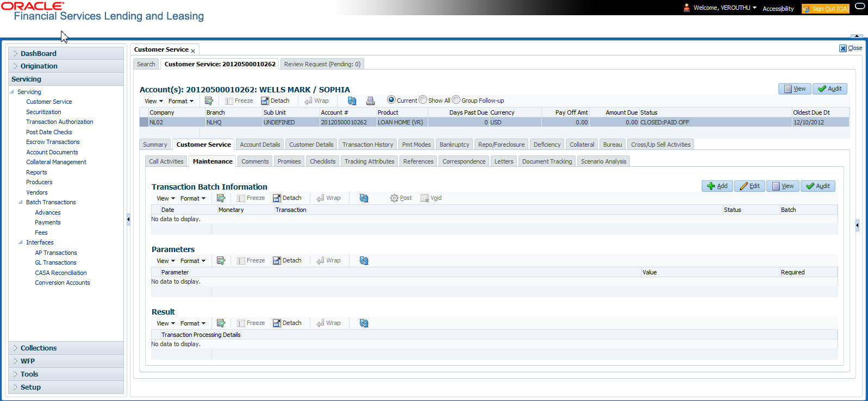868x401 pixels.
Task: Click Detach in the Parameters toolbar
Action: (287, 261)
